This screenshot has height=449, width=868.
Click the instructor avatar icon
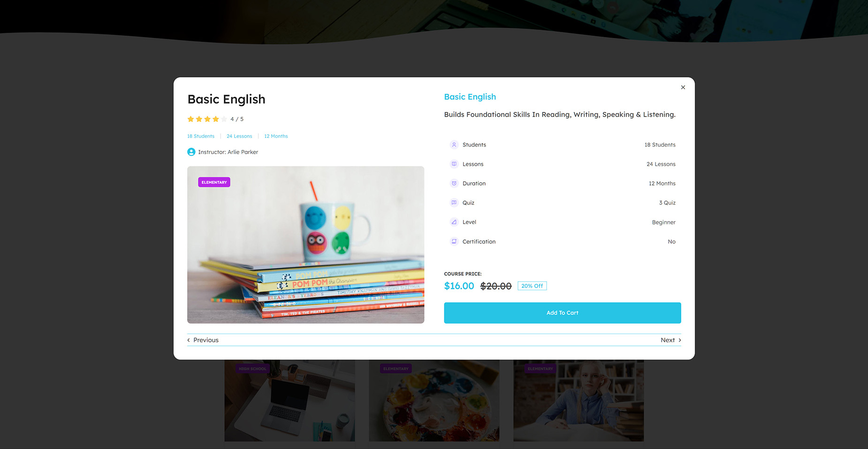191,152
